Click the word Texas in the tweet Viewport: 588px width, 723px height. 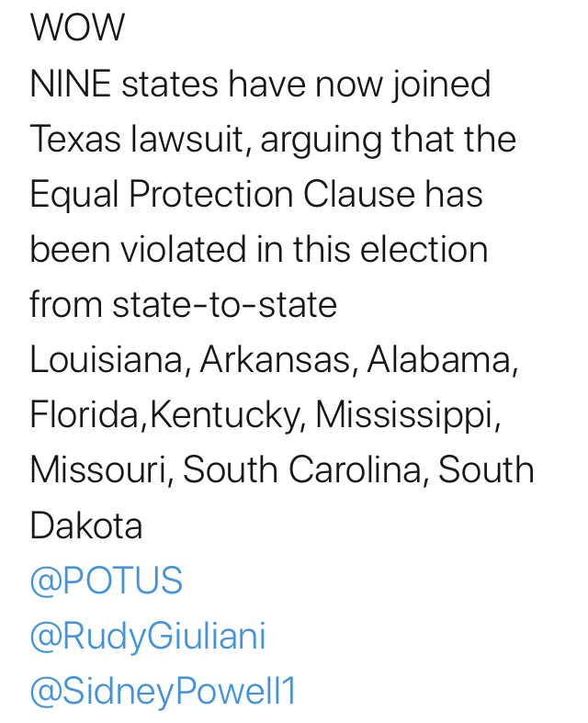point(75,139)
